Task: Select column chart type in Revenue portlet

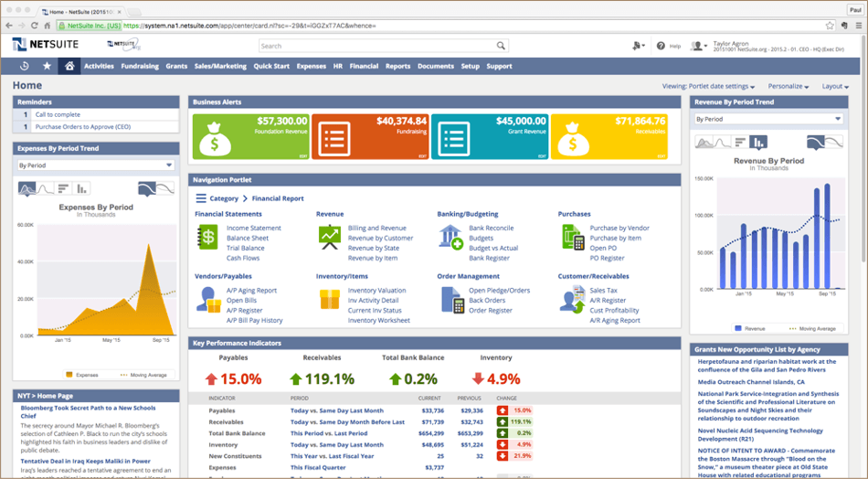Action: (758, 143)
